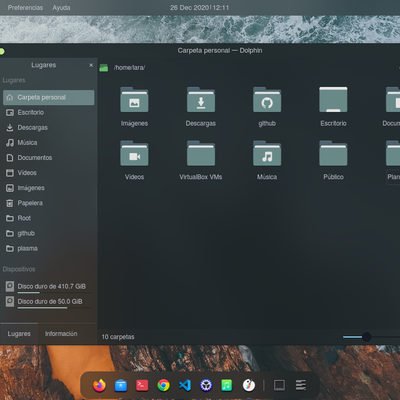Open the Preferencias menu

pos(25,7)
